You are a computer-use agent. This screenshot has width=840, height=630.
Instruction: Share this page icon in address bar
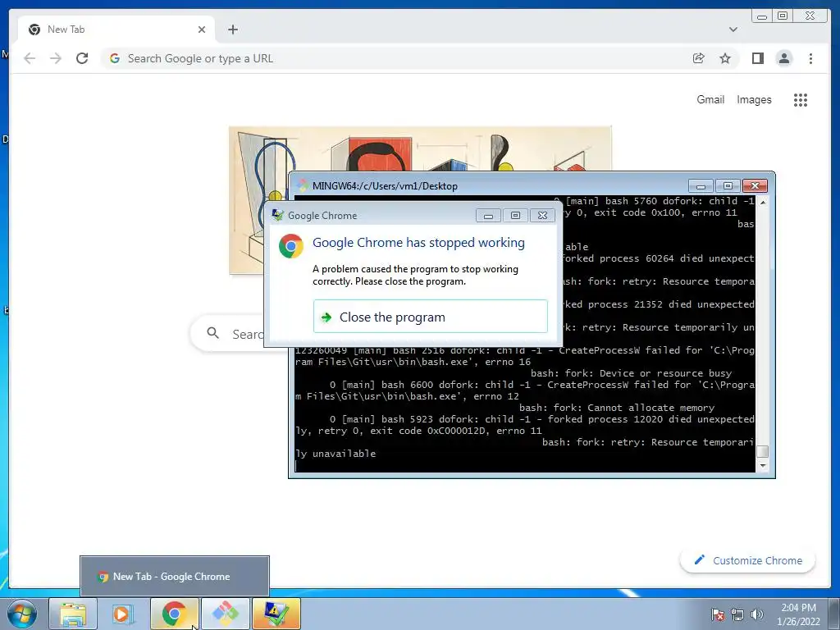[699, 58]
